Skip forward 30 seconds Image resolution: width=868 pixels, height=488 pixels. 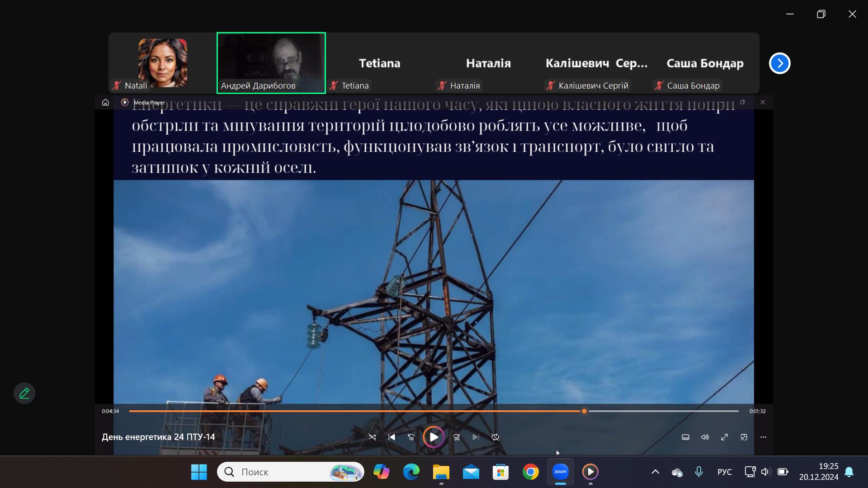click(x=457, y=437)
